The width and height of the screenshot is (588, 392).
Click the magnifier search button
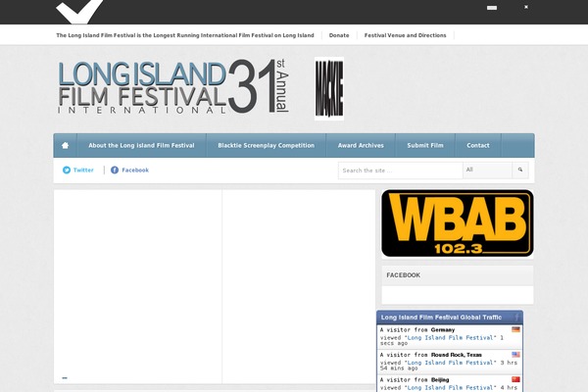tap(520, 170)
